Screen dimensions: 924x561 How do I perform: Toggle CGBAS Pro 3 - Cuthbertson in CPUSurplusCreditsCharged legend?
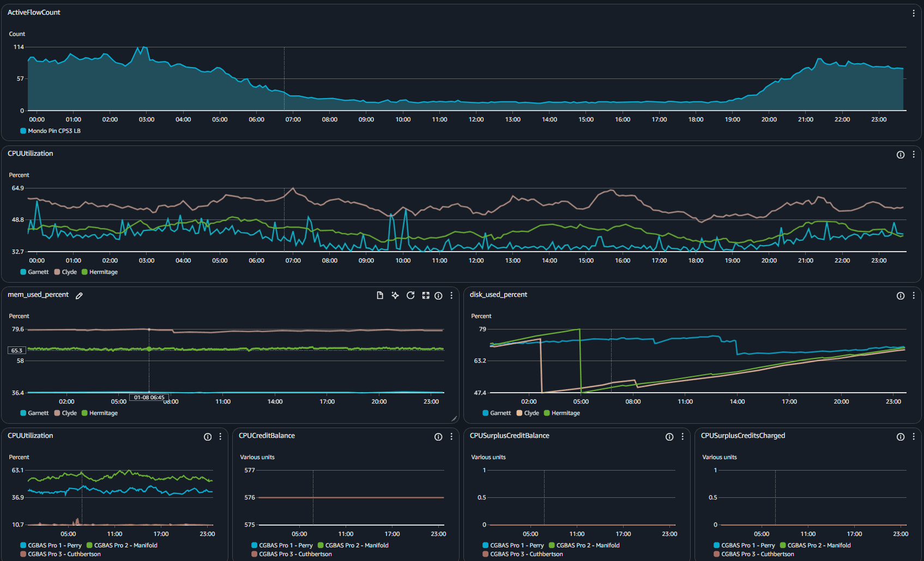tap(754, 554)
